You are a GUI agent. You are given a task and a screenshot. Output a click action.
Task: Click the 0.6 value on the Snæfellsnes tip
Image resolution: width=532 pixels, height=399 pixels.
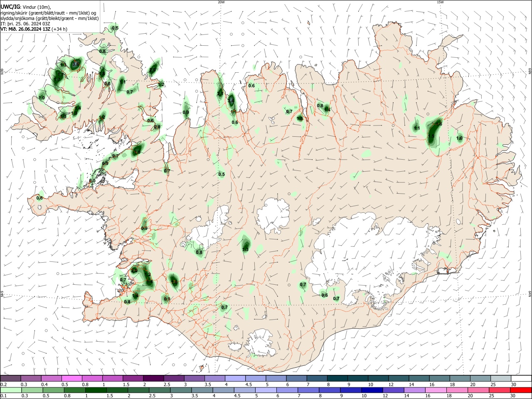point(39,198)
